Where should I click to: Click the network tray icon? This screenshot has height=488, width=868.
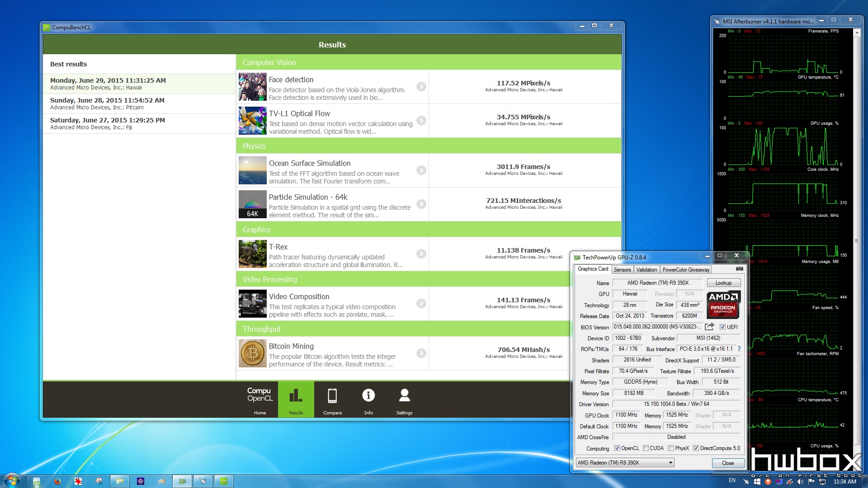(x=822, y=482)
